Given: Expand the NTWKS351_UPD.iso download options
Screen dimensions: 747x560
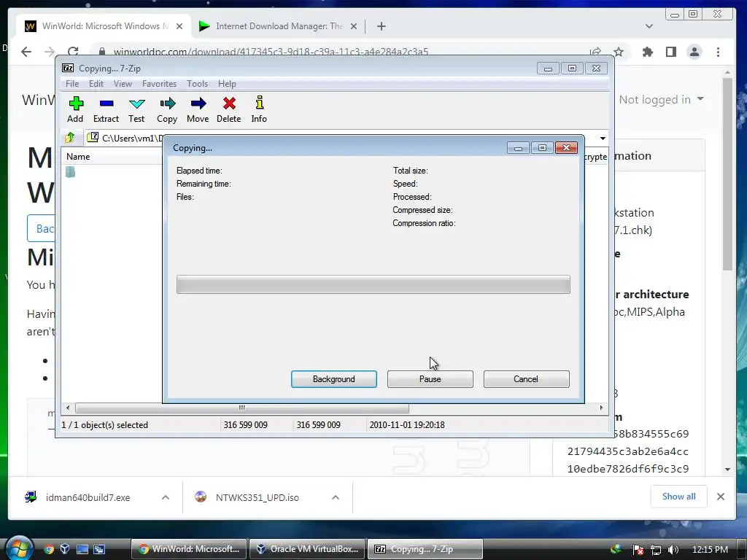Looking at the screenshot, I should pos(336,497).
